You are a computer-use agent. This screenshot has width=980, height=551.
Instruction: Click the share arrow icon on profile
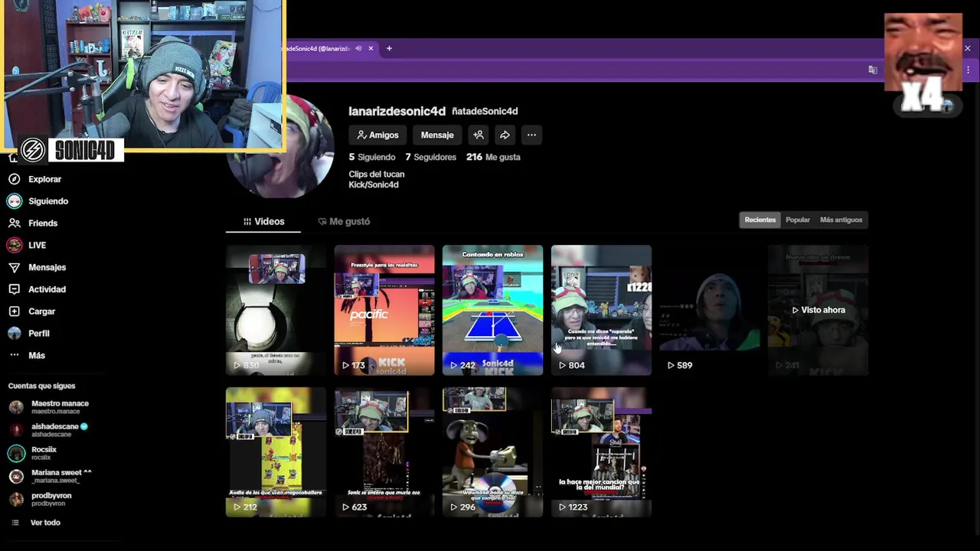point(505,135)
